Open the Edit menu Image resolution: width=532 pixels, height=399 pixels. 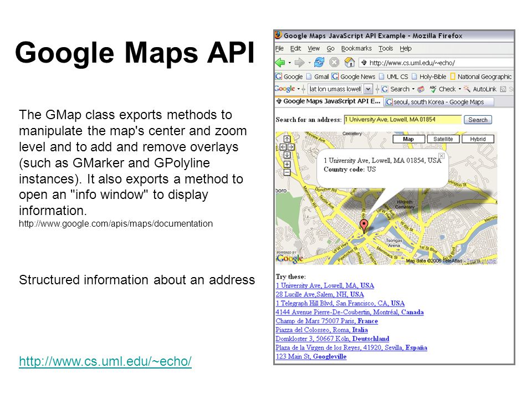point(295,49)
